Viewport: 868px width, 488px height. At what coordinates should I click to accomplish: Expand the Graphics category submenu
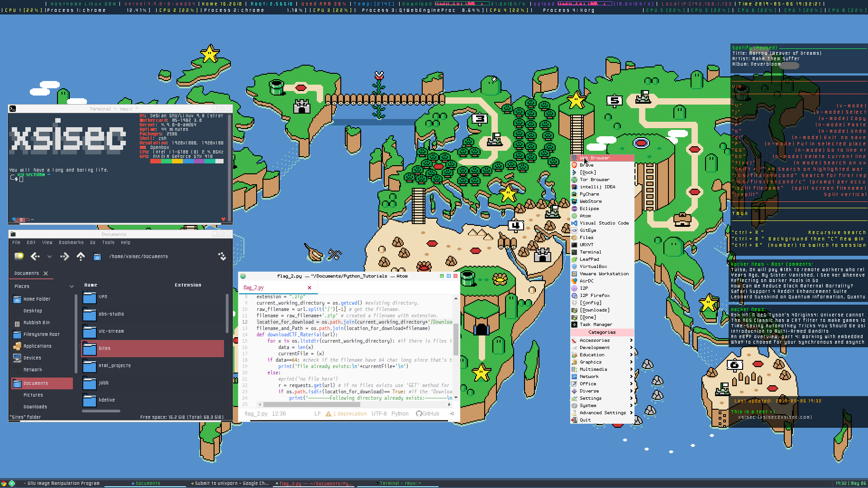pos(602,362)
